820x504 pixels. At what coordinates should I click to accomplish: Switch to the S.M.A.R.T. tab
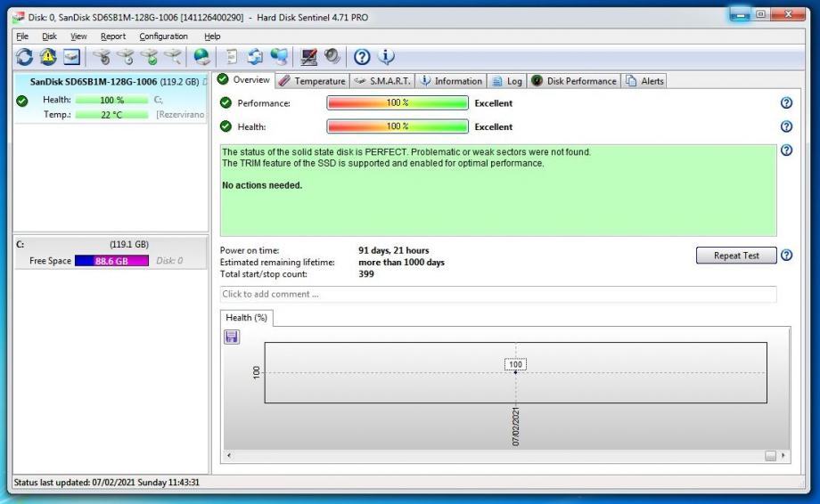click(382, 81)
